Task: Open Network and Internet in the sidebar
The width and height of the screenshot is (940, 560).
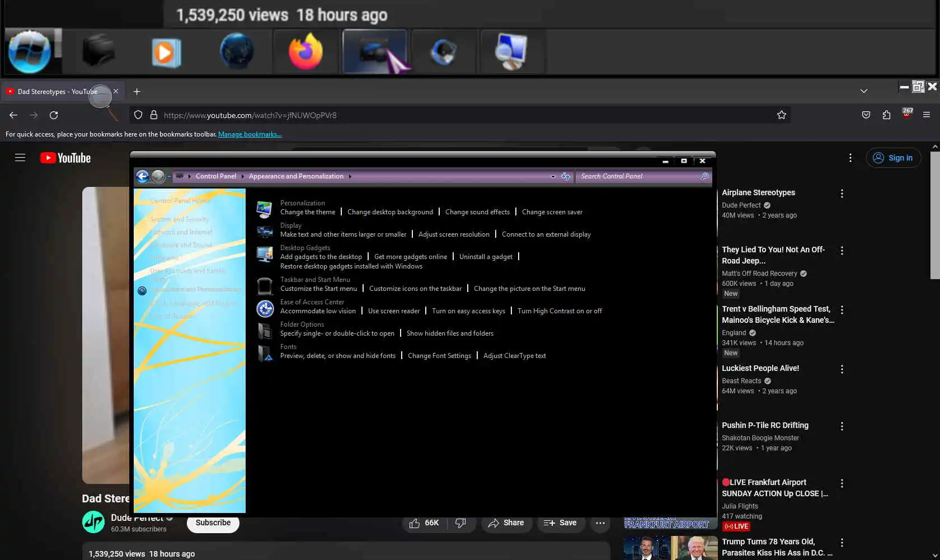Action: (x=181, y=232)
